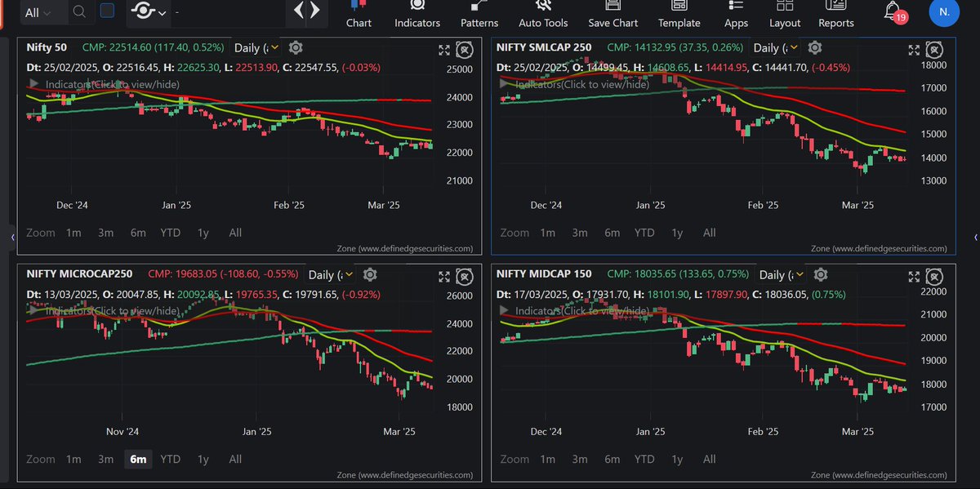Open the Reports section
Image resolution: width=980 pixels, height=489 pixels.
836,14
